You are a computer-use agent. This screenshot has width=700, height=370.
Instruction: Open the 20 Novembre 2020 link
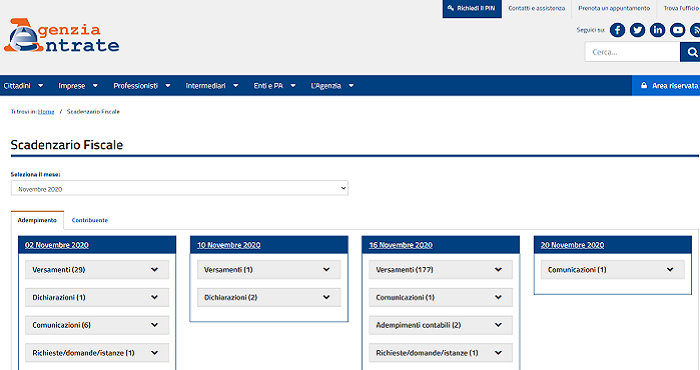(572, 245)
